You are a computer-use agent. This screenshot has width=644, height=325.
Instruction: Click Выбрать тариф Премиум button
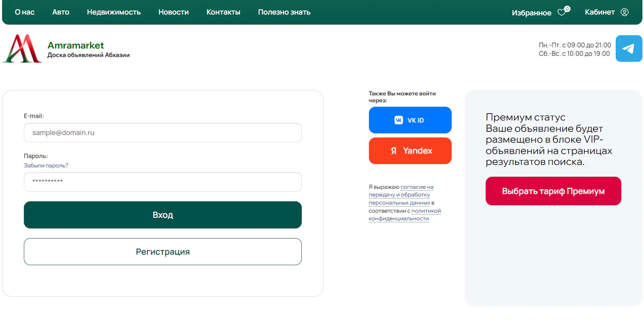pos(554,191)
